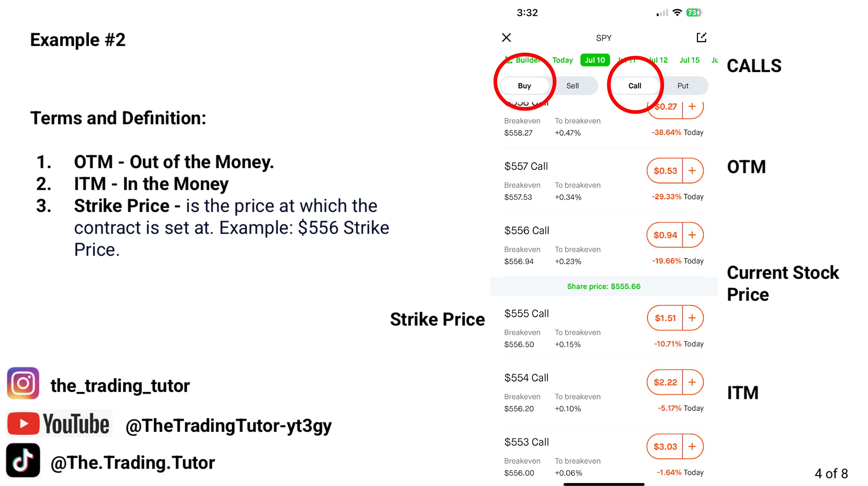Add the $556 Call with plus icon
This screenshot has height=486, width=868.
pyautogui.click(x=692, y=235)
